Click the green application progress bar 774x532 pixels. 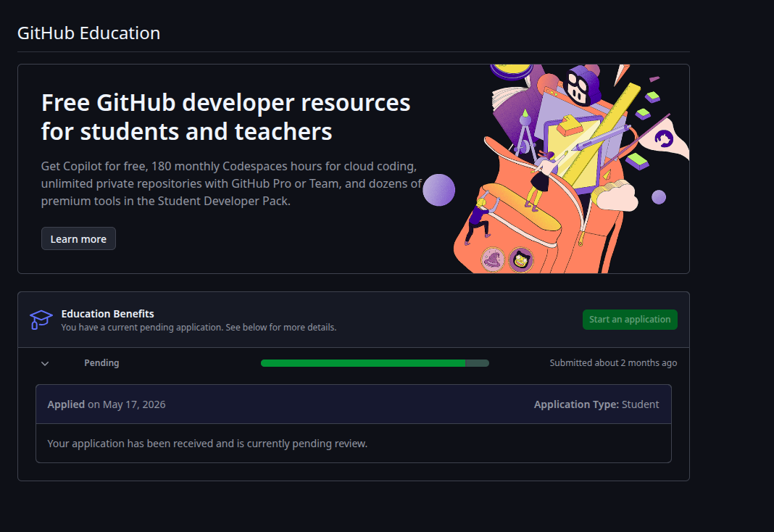[x=375, y=363]
